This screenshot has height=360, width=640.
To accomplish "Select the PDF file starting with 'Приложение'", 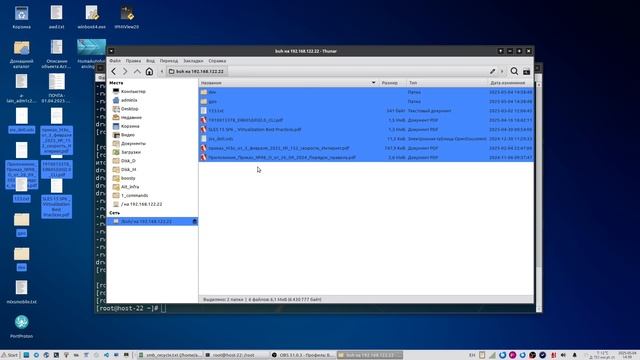I will coord(366,157).
